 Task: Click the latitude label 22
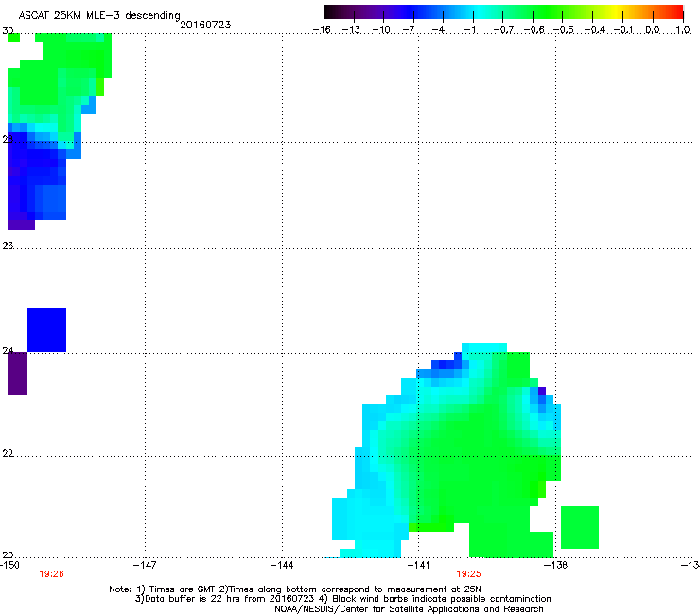point(8,454)
